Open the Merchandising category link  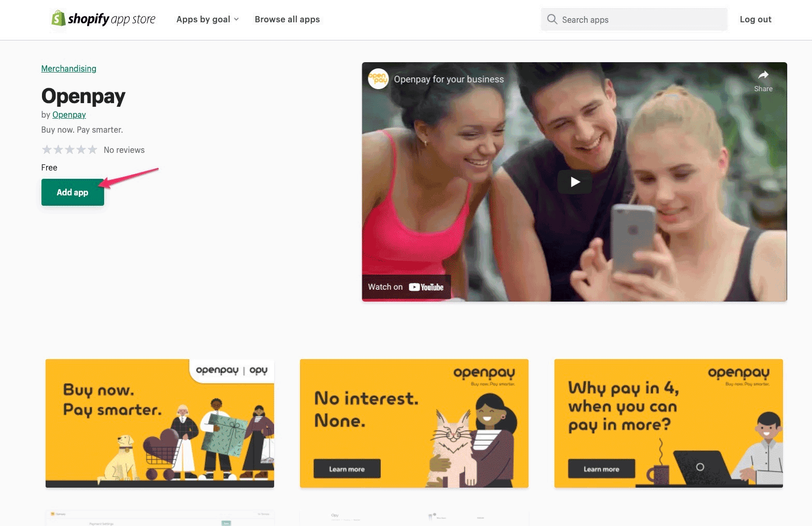pyautogui.click(x=69, y=68)
